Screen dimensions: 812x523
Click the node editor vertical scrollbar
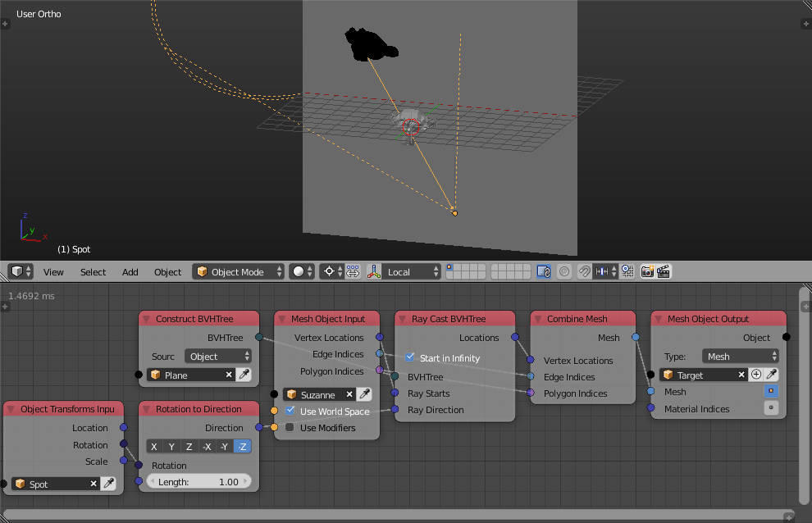tap(805, 396)
